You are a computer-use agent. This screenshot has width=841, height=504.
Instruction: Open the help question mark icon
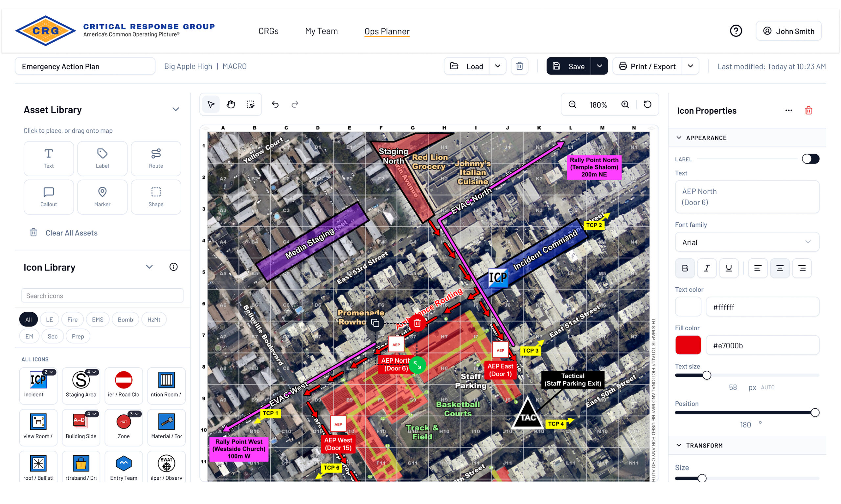coord(736,31)
